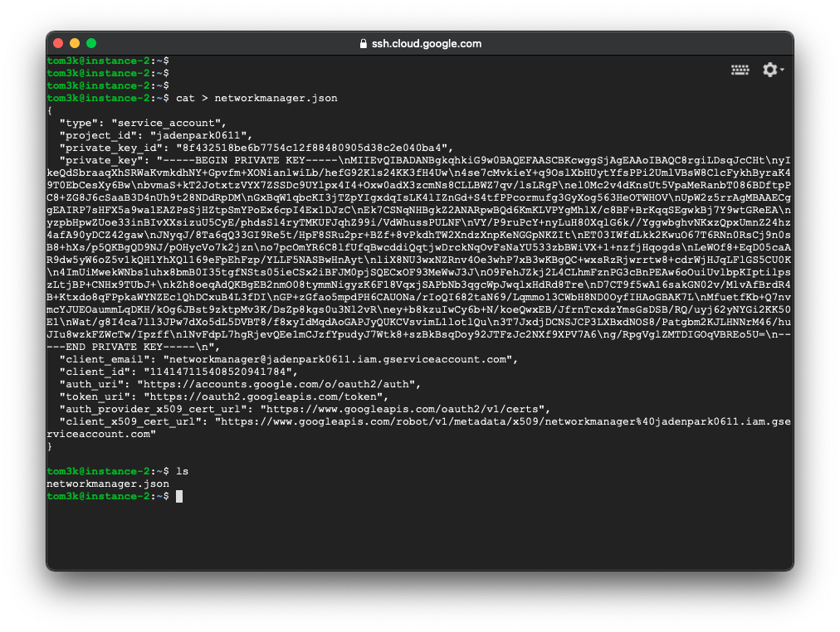Click the 'ls' command text

point(182,471)
